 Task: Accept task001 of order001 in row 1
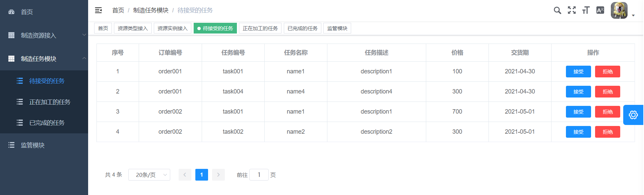click(x=578, y=72)
